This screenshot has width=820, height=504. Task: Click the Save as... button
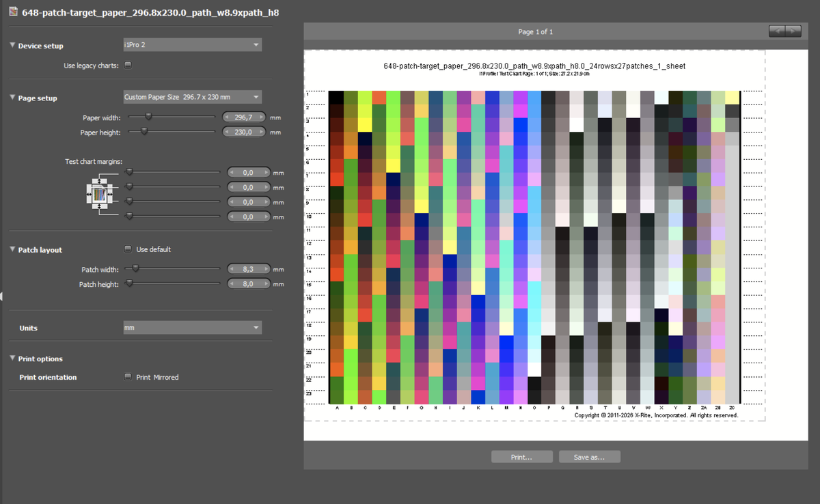(x=589, y=457)
